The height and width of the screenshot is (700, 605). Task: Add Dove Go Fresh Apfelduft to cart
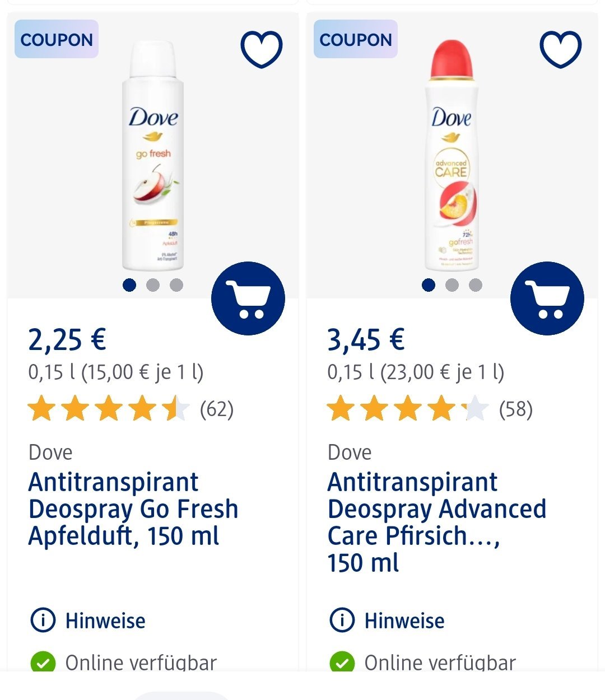[248, 298]
